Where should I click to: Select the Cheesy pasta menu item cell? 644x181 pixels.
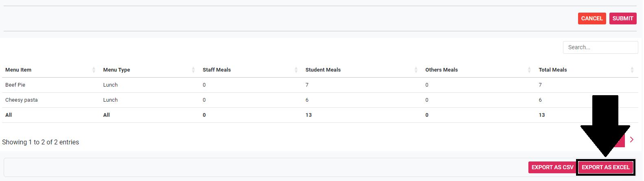pos(22,100)
